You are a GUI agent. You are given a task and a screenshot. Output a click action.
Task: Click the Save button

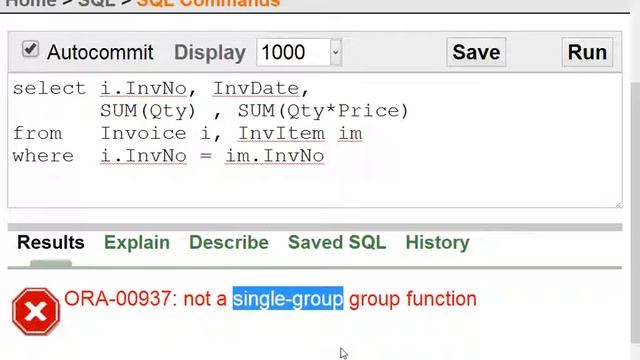click(x=476, y=52)
